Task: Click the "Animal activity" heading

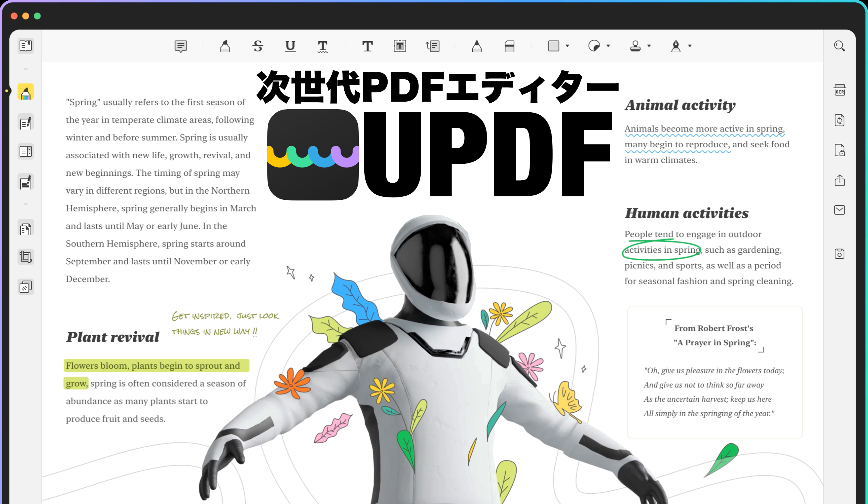Action: point(680,105)
